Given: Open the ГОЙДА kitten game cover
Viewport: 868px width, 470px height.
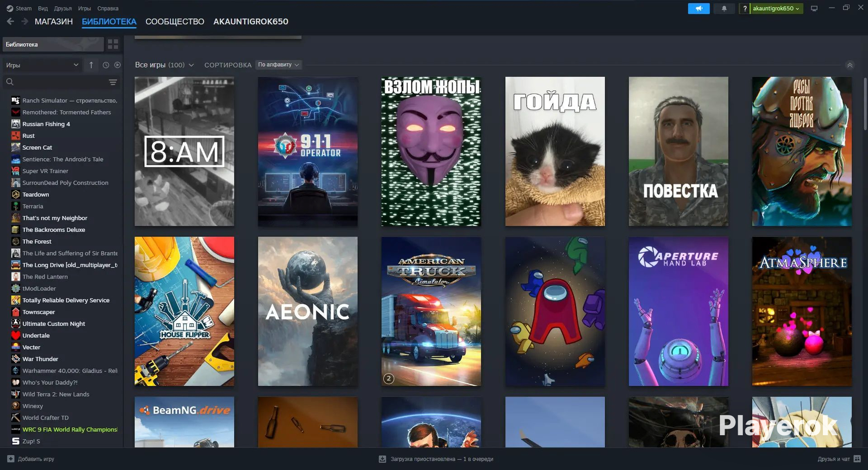Looking at the screenshot, I should point(555,151).
